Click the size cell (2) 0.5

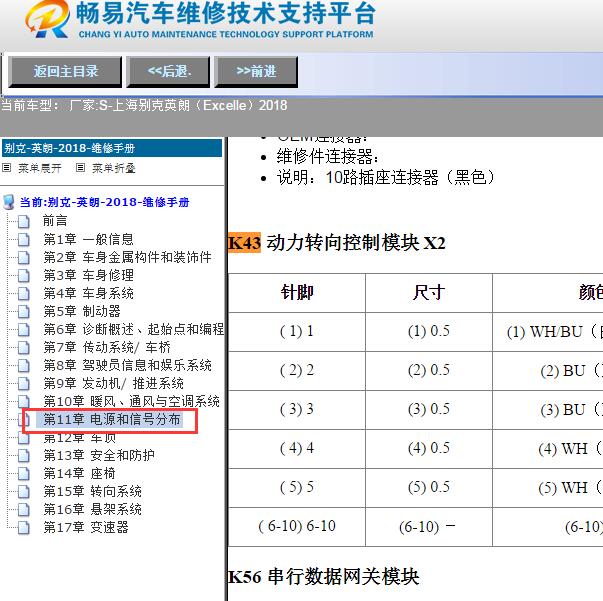tap(429, 370)
